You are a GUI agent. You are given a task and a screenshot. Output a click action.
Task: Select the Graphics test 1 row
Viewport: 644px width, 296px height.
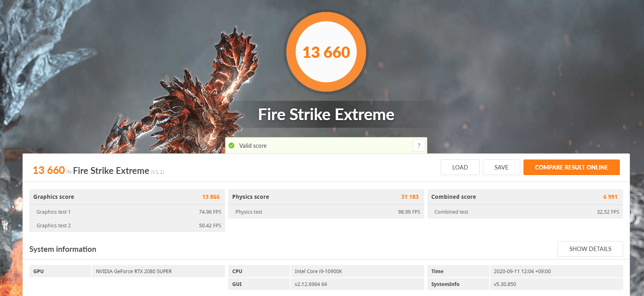127,212
